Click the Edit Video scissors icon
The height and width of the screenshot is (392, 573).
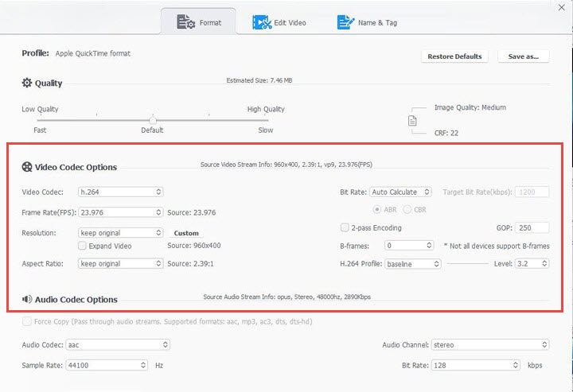click(262, 22)
